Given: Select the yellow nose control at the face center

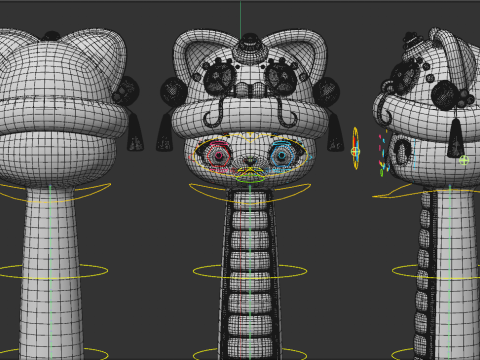Looking at the screenshot, I should point(250,171).
